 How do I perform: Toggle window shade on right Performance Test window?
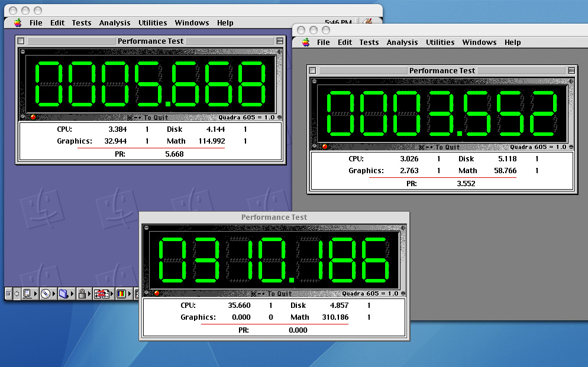[x=571, y=71]
